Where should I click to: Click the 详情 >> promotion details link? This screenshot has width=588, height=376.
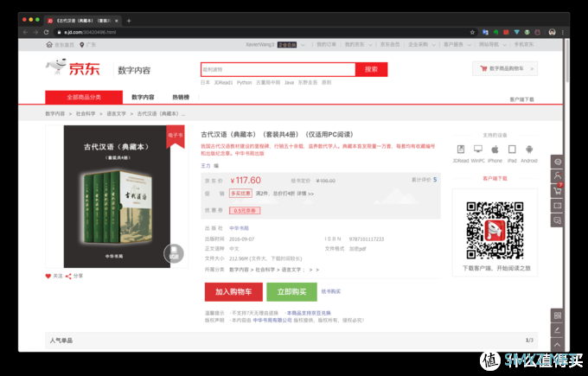[x=305, y=194]
